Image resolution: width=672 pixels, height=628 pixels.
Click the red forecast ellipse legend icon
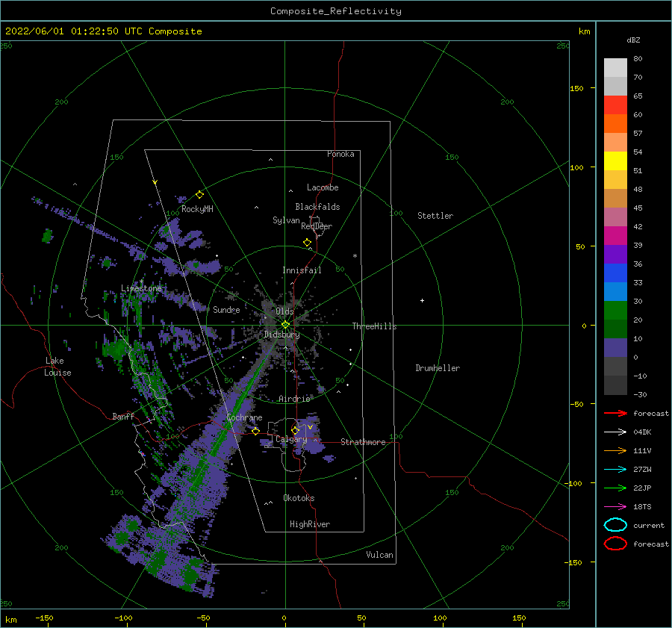click(x=615, y=544)
